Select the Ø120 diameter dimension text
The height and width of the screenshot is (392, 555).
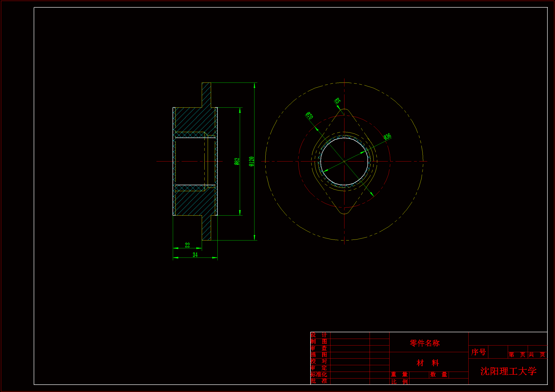pos(251,161)
